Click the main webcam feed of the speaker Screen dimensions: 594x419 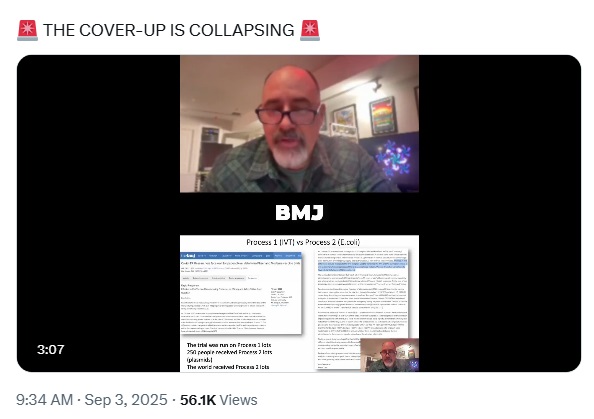299,124
